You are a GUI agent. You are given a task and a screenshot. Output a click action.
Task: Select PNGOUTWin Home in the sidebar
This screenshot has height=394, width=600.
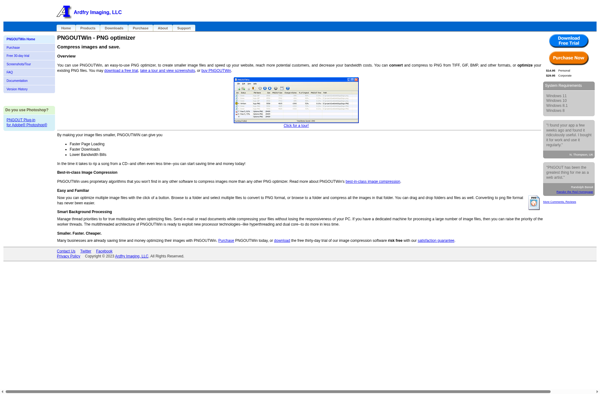tap(29, 39)
